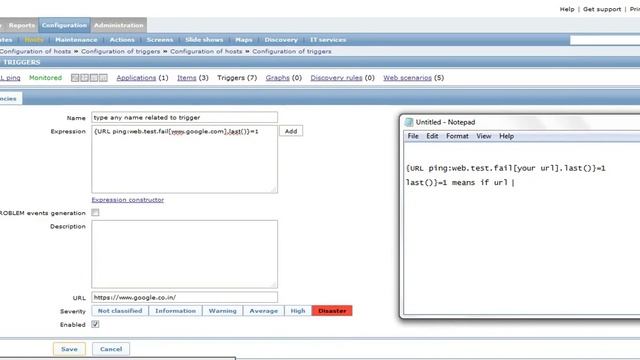The height and width of the screenshot is (360, 640).
Task: Tick the PROBLEM events generation checkbox
Action: click(x=95, y=213)
